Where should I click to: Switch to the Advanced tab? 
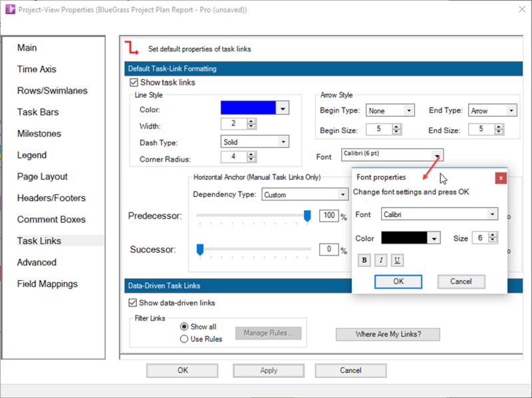point(37,262)
